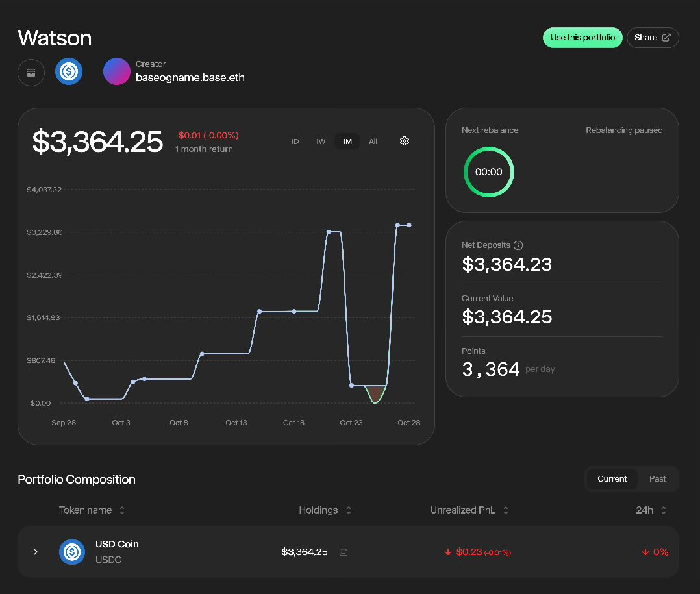The image size is (700, 594).
Task: Open the Share portfolio button
Action: [x=653, y=38]
